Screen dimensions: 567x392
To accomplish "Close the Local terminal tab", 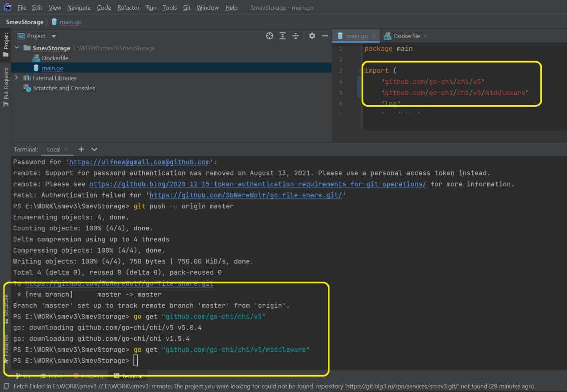I will coord(66,149).
